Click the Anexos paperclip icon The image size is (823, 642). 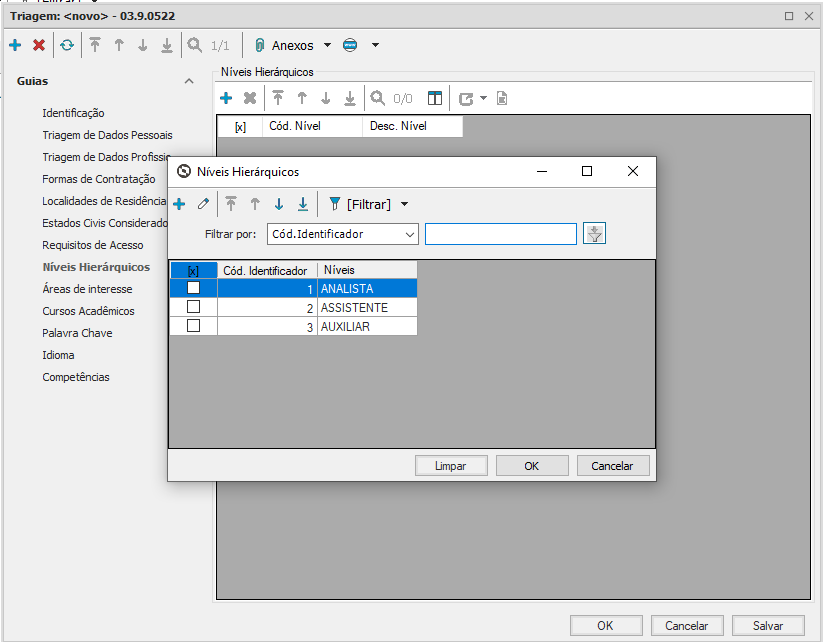click(x=259, y=45)
